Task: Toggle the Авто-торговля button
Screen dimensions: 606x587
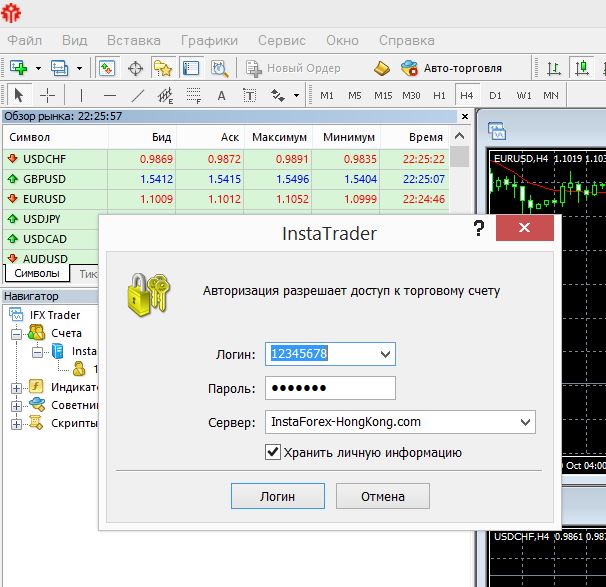Action: [451, 68]
